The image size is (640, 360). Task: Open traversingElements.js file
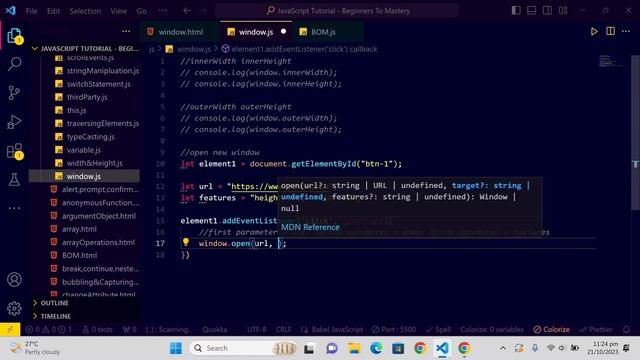[x=102, y=123]
